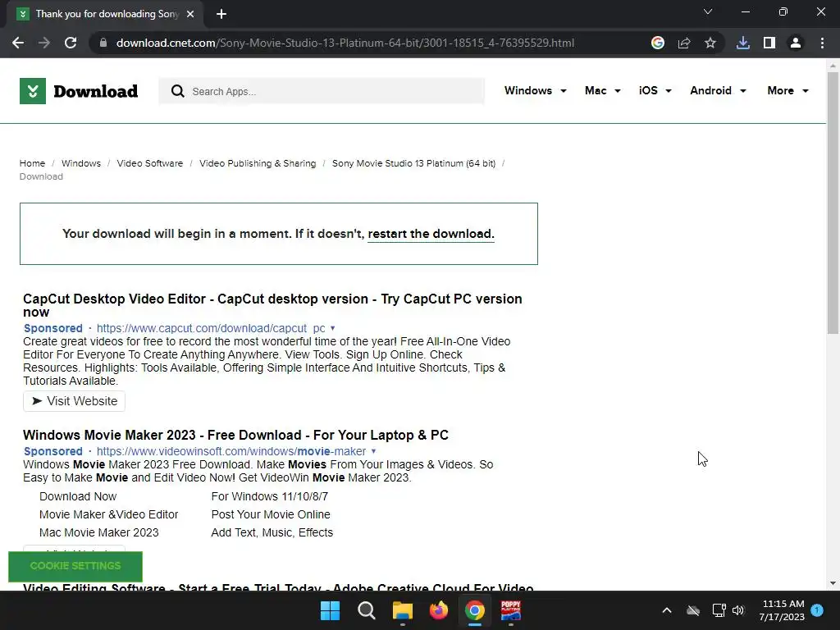Click the forward navigation arrow

(x=44, y=43)
